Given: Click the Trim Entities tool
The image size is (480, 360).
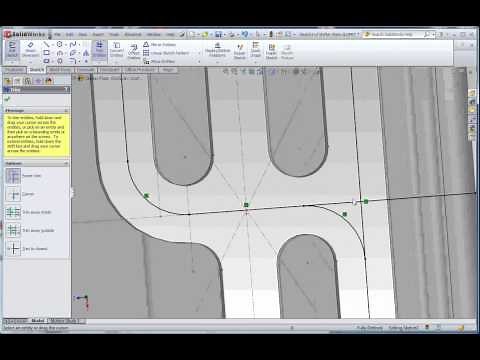Looking at the screenshot, I should coord(99,51).
